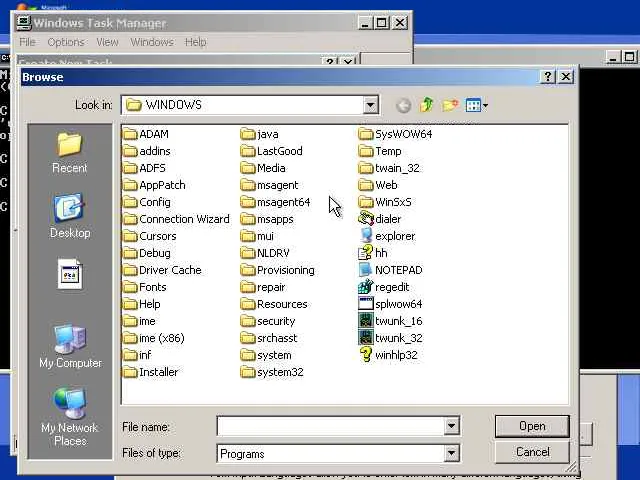Select the twain_32 folder
Screen dimensions: 640x480
click(x=389, y=168)
